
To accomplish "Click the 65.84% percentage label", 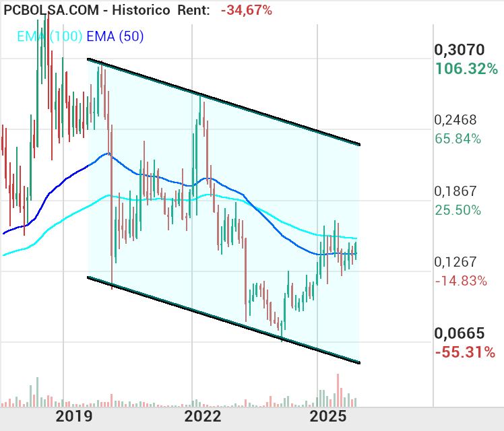I will (458, 139).
